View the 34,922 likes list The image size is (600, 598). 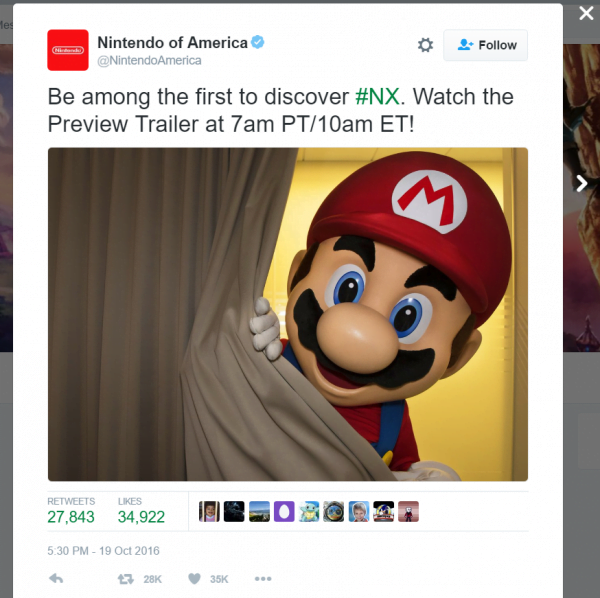pos(141,512)
